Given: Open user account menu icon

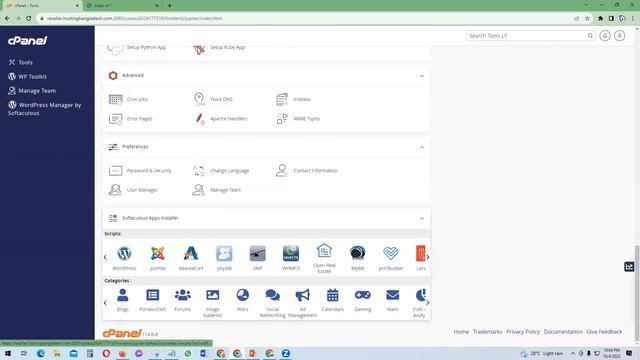Looking at the screenshot, I should tap(619, 36).
